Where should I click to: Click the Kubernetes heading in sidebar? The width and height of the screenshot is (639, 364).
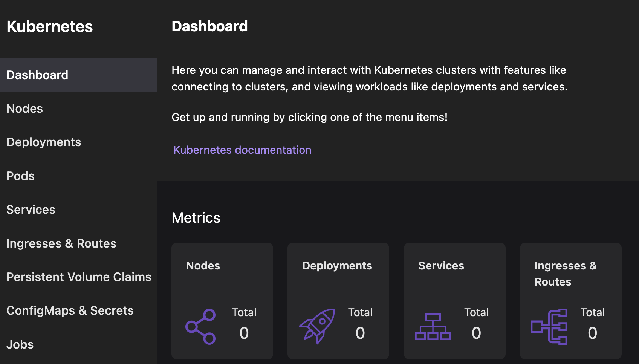click(50, 27)
